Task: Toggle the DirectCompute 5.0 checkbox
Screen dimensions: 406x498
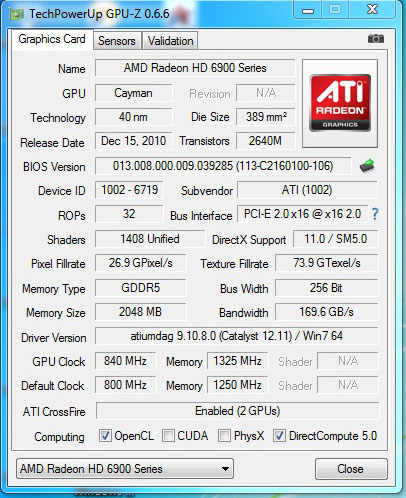Action: point(279,436)
